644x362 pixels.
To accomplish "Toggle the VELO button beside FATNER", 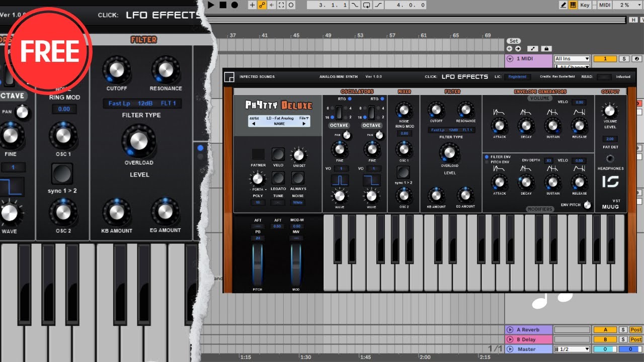I will (278, 154).
